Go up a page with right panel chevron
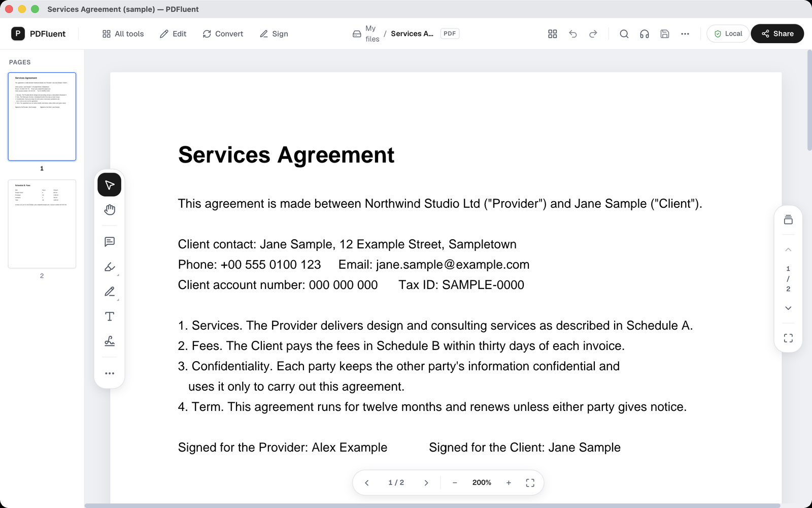Screen dimensions: 812x508 tap(788, 249)
